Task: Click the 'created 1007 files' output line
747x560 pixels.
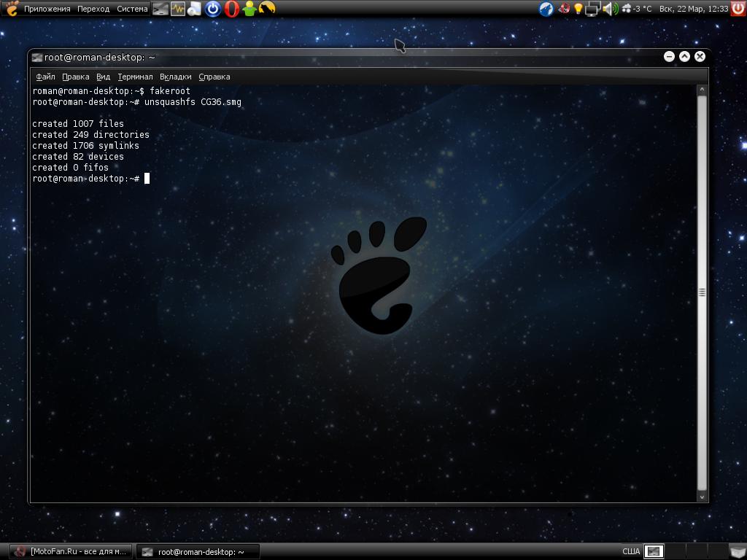Action: coord(78,124)
